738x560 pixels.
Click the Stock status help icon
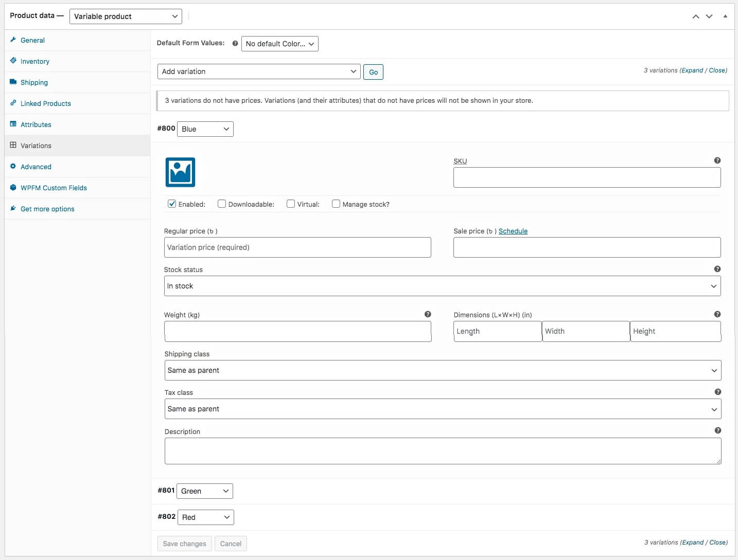[717, 269]
